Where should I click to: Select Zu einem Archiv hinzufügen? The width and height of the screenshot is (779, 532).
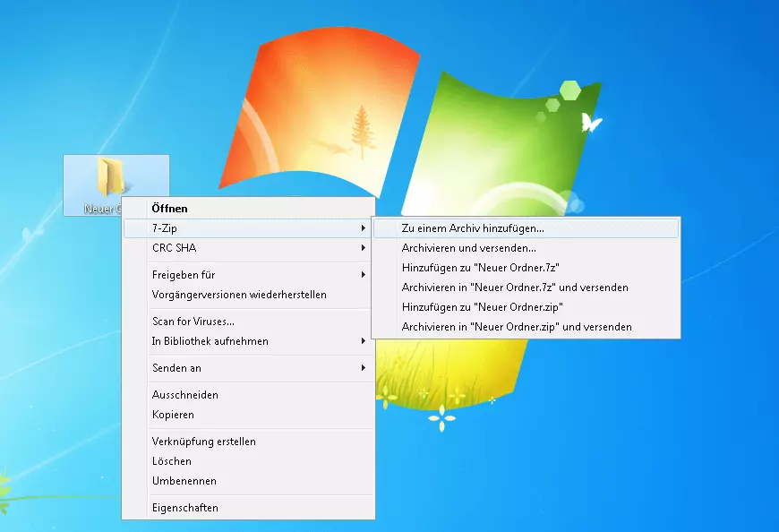pos(472,228)
